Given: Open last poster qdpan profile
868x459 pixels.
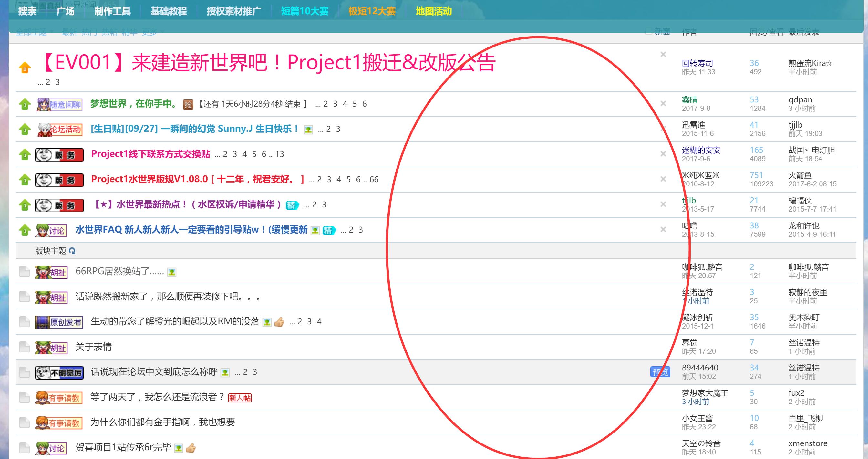Looking at the screenshot, I should tap(800, 100).
